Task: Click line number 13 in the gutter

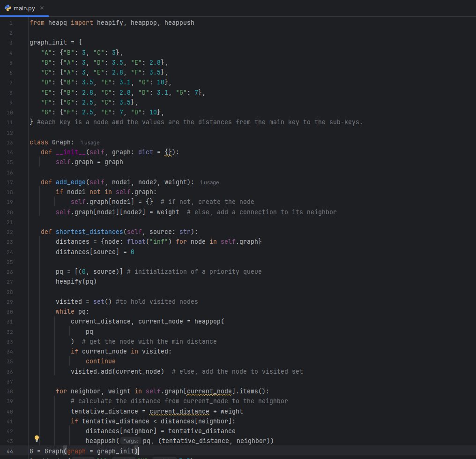Action: (x=10, y=143)
